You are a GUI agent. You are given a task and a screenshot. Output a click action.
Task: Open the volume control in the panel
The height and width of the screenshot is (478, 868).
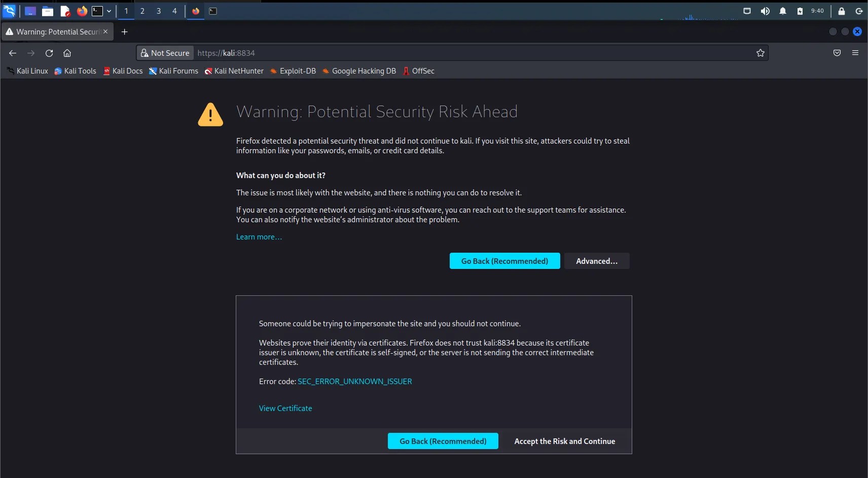(x=765, y=11)
